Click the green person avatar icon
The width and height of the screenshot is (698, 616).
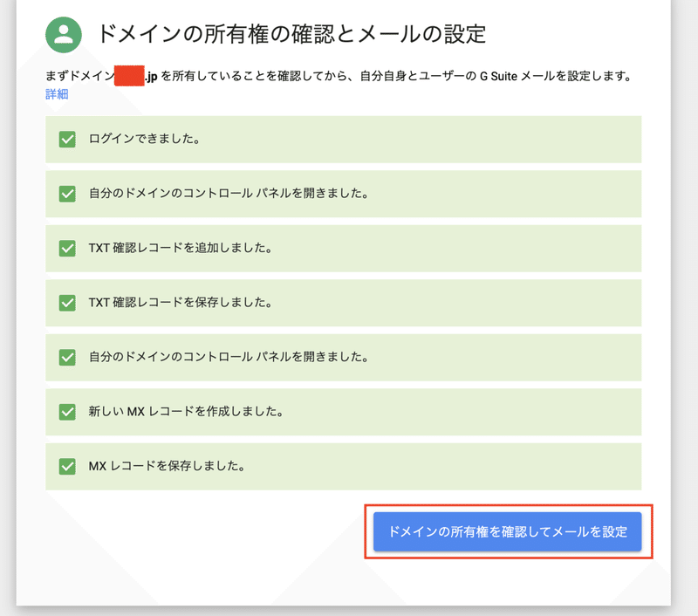coord(60,31)
